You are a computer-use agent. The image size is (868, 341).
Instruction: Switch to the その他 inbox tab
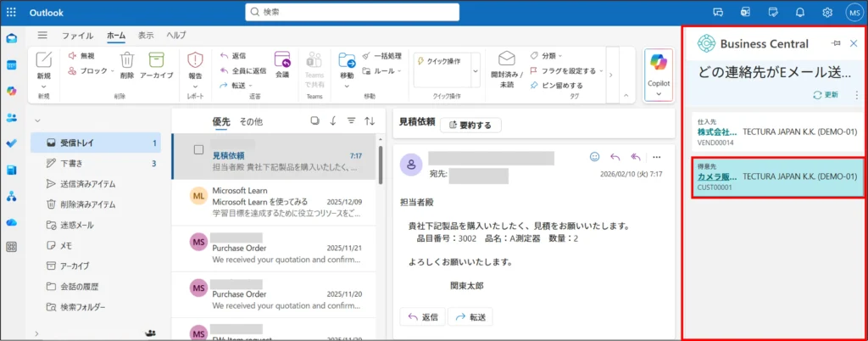tap(251, 121)
